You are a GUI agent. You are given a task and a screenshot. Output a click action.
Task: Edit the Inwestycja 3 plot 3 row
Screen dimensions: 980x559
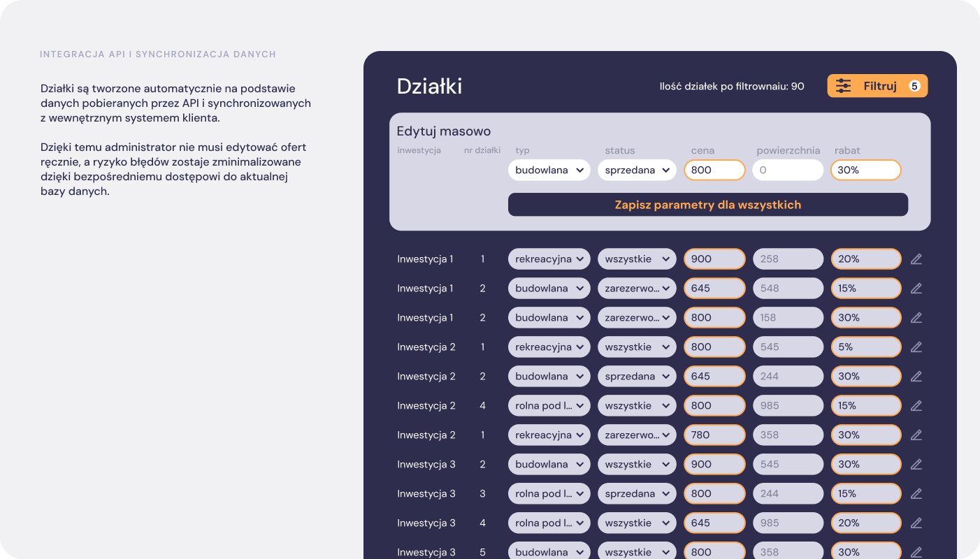click(916, 494)
